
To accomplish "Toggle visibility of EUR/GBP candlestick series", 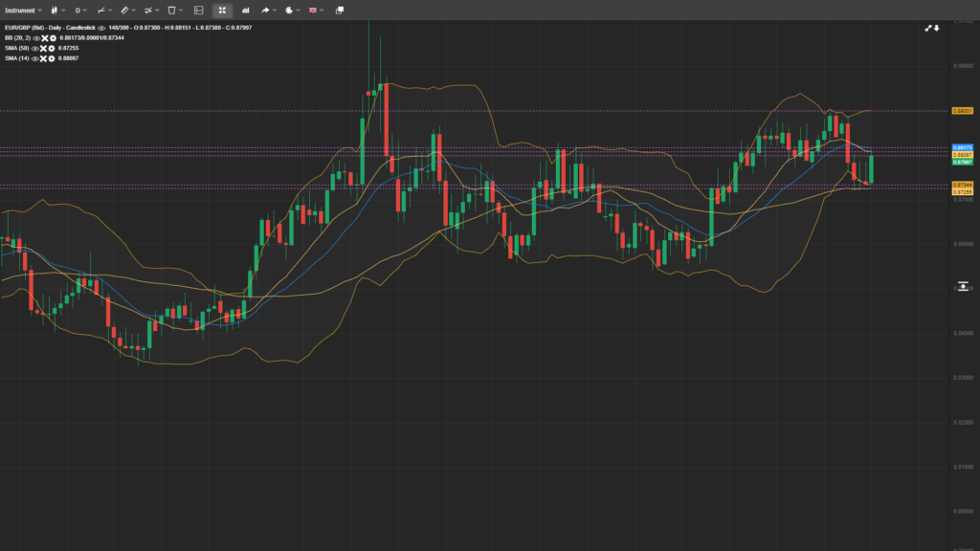I will pyautogui.click(x=101, y=28).
